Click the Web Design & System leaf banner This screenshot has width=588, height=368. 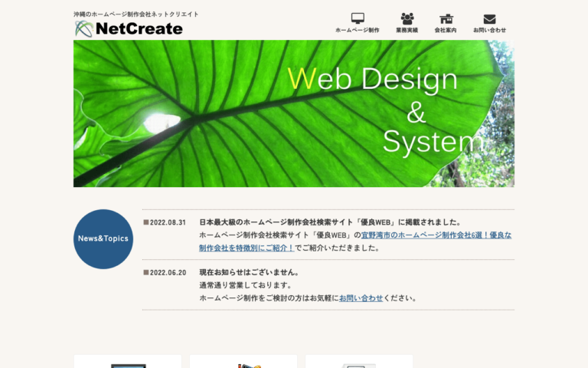(x=294, y=113)
